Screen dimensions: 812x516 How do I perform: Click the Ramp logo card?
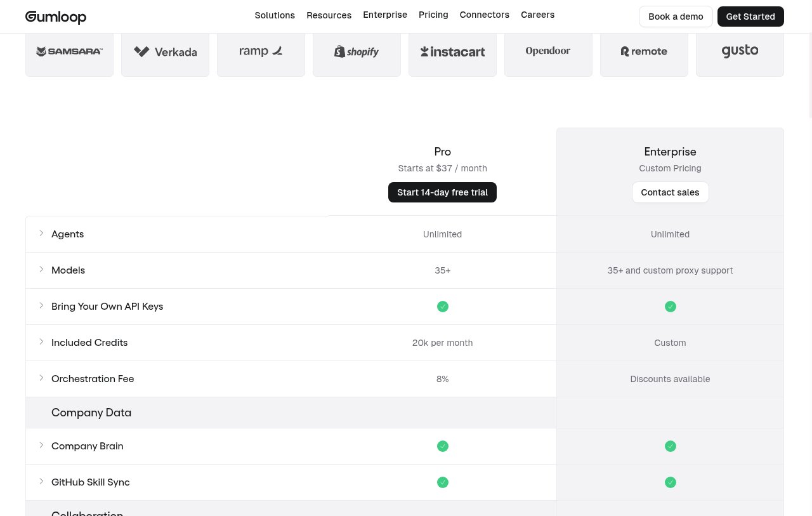[x=261, y=54]
